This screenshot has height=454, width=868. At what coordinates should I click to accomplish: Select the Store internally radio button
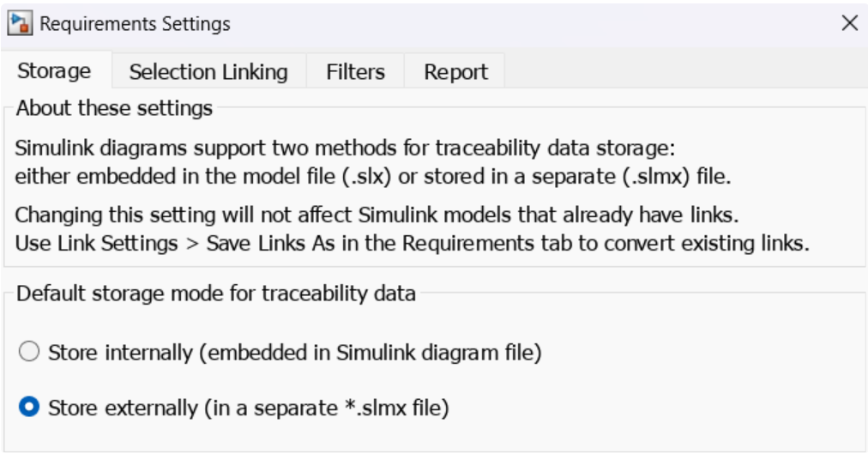(29, 353)
